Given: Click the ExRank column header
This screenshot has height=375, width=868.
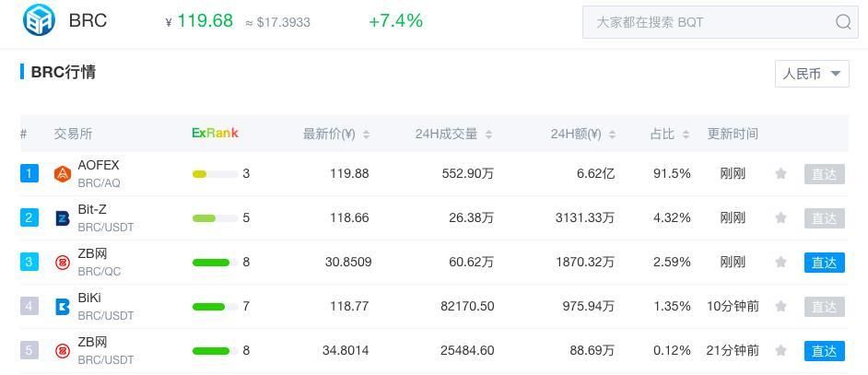Looking at the screenshot, I should point(216,133).
